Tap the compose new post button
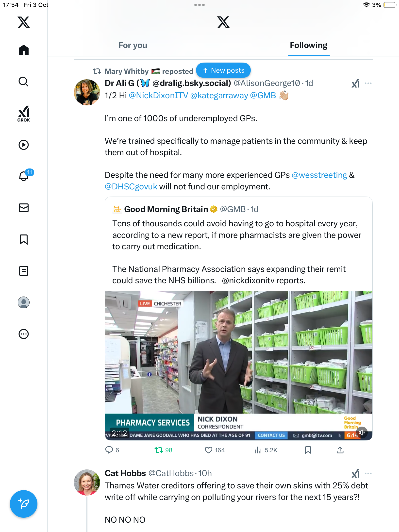The width and height of the screenshot is (399, 532). coord(24,504)
